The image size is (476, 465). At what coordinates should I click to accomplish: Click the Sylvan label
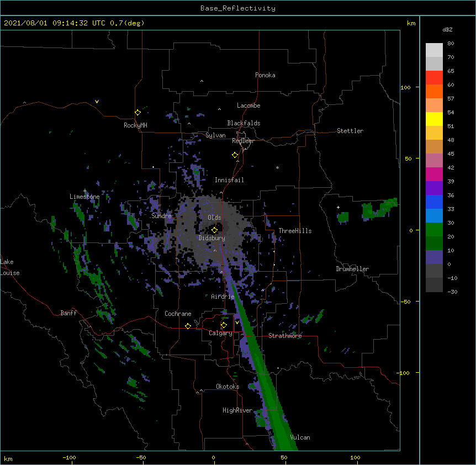click(215, 135)
